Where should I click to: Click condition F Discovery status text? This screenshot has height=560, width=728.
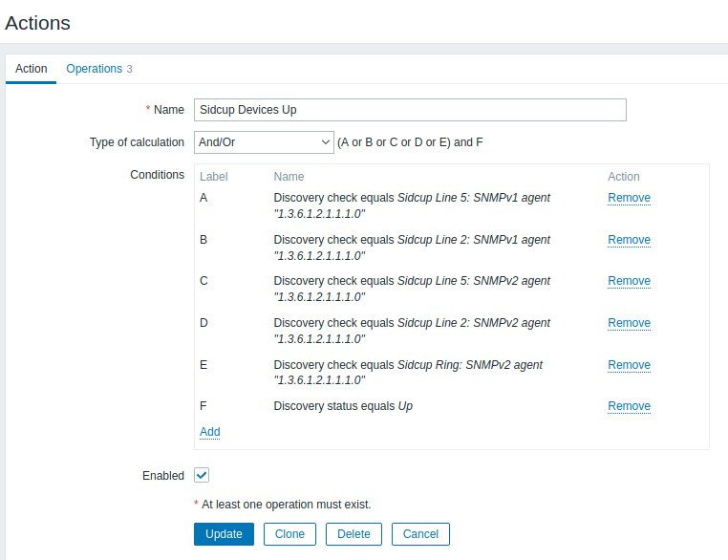[x=343, y=406]
